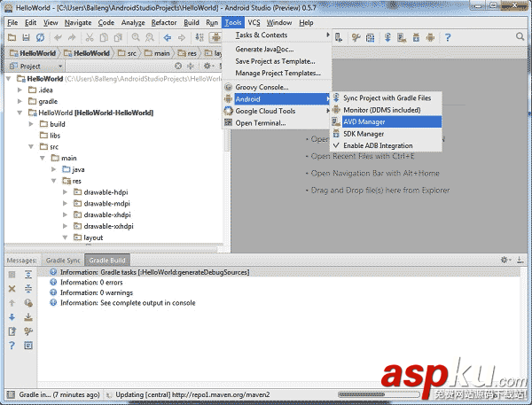This screenshot has width=532, height=405.
Task: Expand the drawable-xxhdpi folder
Action: coord(65,226)
